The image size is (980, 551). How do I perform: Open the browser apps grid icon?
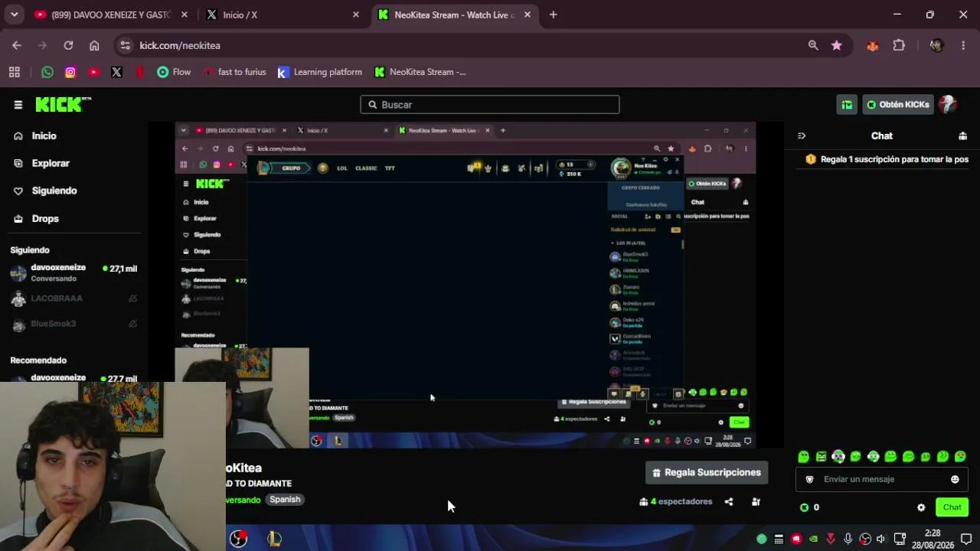14,72
